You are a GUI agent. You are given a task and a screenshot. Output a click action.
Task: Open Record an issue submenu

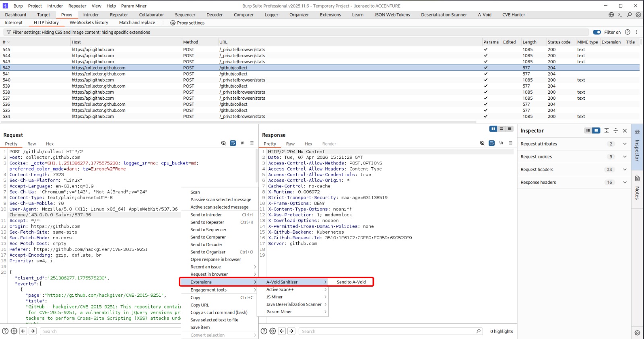219,267
